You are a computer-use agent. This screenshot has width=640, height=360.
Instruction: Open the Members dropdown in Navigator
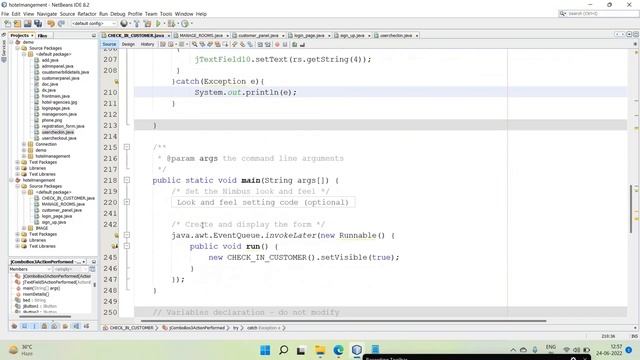click(30, 269)
